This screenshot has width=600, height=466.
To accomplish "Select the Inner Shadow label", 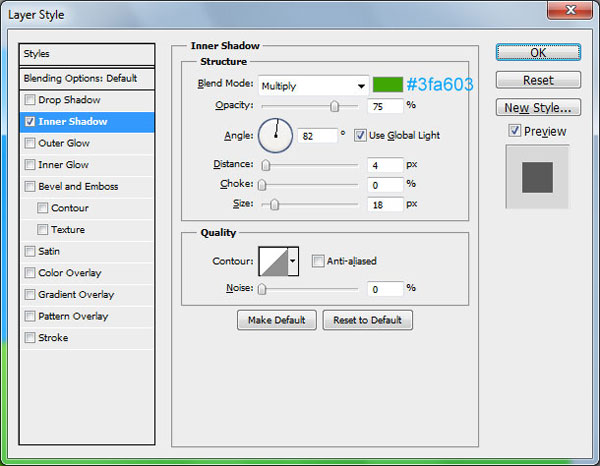I will click(x=73, y=122).
